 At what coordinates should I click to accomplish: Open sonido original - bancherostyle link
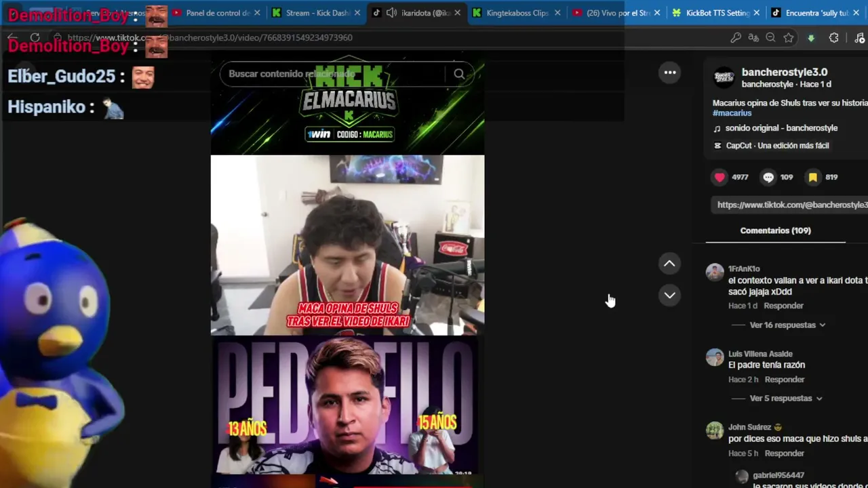(x=781, y=128)
